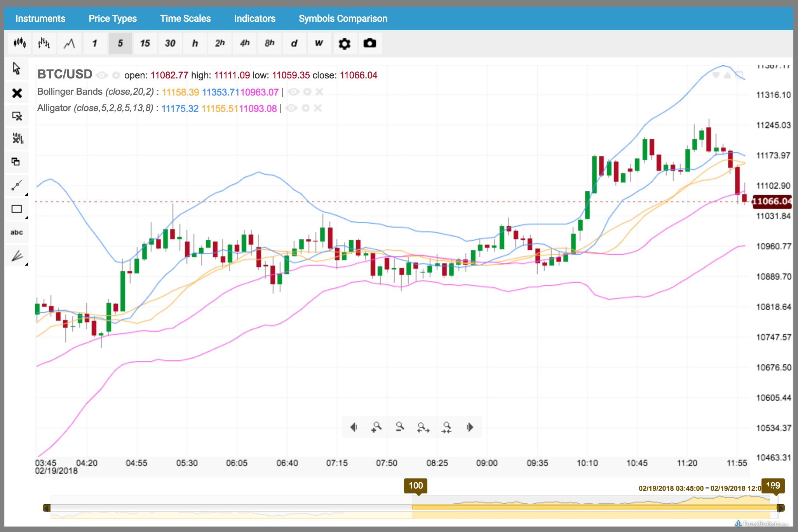This screenshot has width=798, height=532.
Task: Click the navigator left scroll arrow
Action: point(47,508)
